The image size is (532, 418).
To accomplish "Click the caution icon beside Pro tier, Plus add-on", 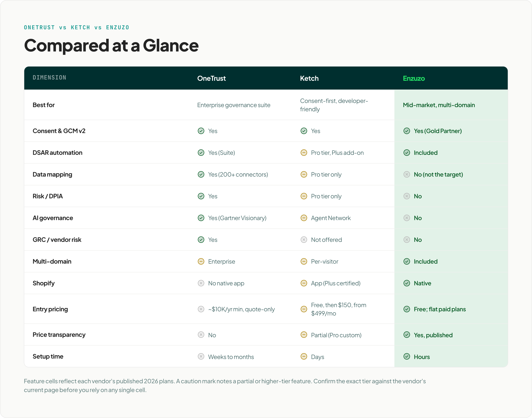I will tap(304, 153).
